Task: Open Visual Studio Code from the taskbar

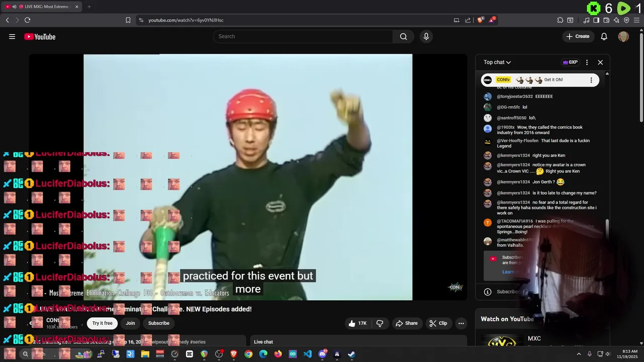Action: 307,354
